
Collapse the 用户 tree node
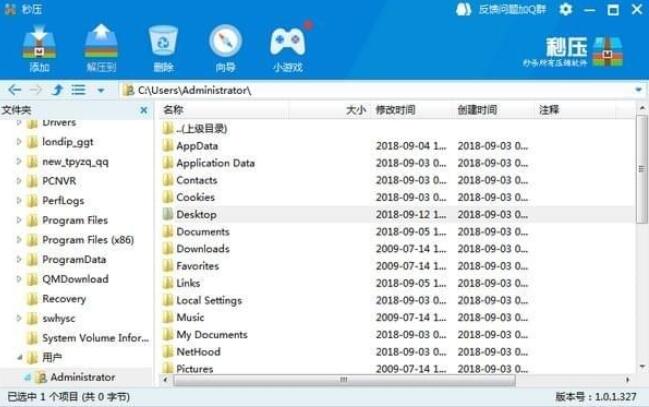pyautogui.click(x=19, y=358)
